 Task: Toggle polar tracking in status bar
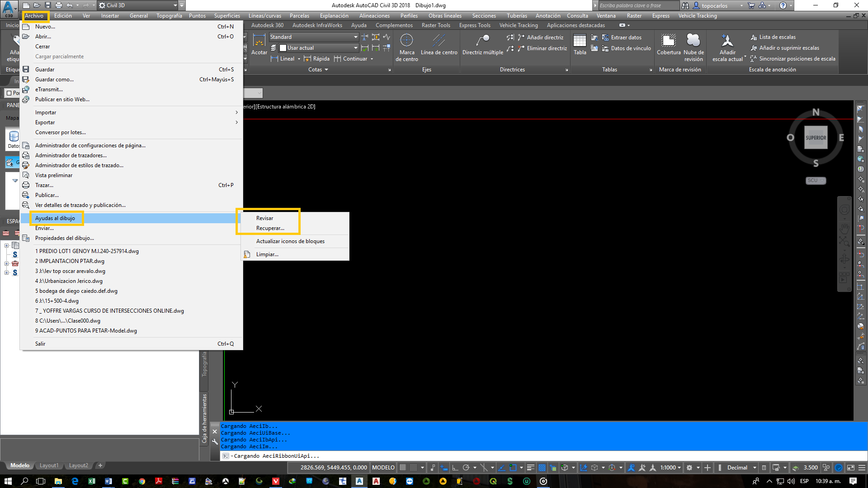click(x=466, y=468)
